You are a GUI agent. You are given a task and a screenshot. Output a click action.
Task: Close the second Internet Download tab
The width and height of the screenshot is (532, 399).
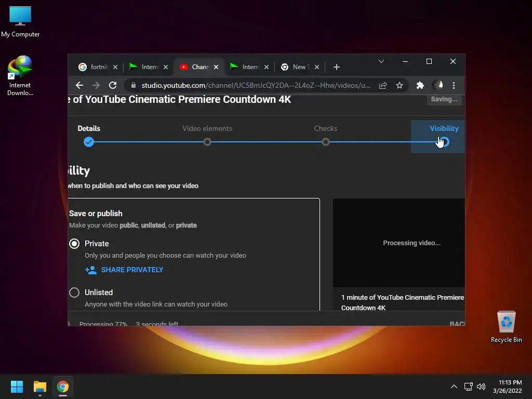pyautogui.click(x=267, y=67)
